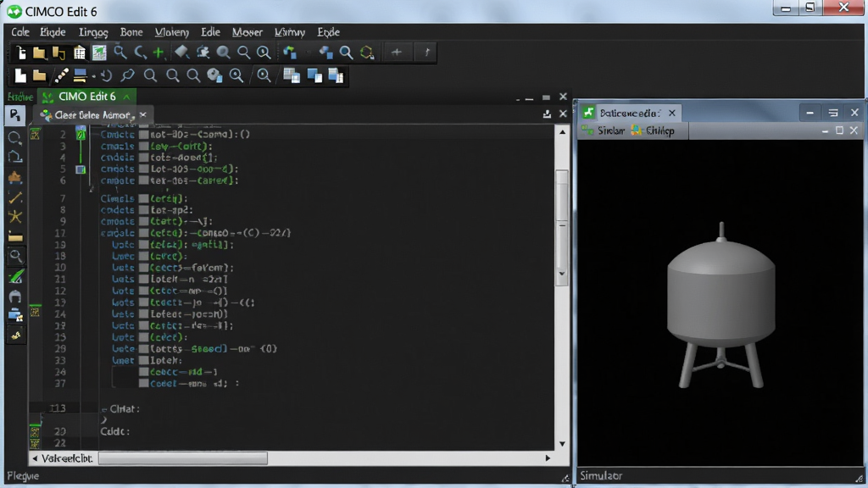The image size is (868, 488).
Task: Select the yellow star tool in the left sidebar
Action: pos(15,217)
